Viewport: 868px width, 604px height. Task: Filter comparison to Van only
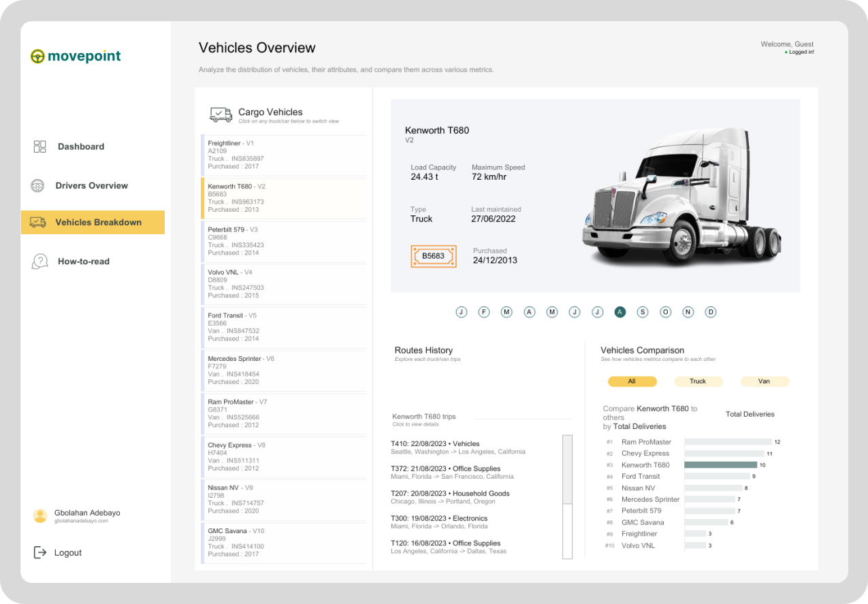point(765,381)
